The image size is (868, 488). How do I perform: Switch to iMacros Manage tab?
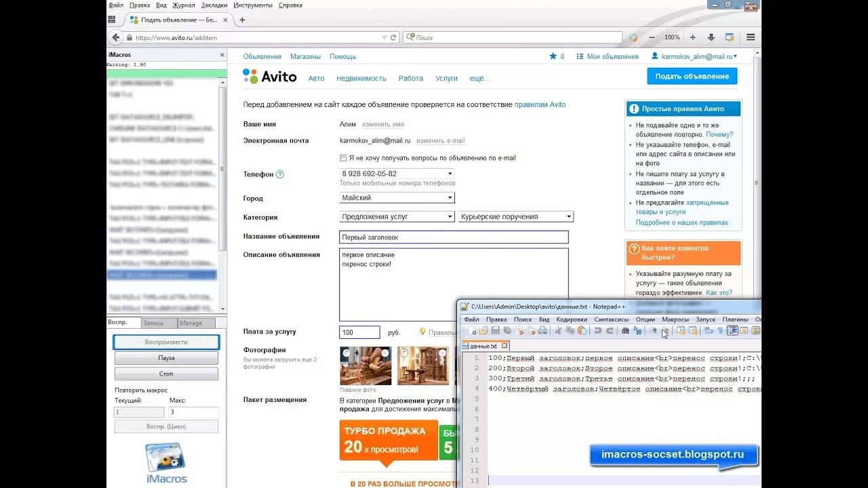197,323
